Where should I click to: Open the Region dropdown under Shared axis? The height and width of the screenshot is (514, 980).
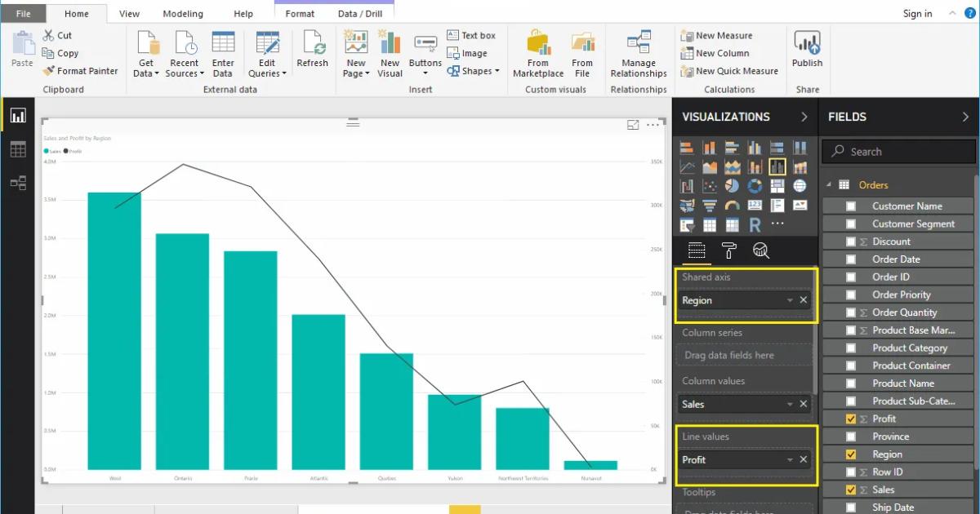(789, 300)
